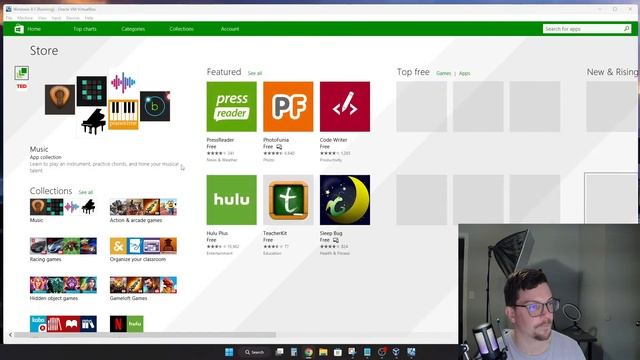
Task: Open the VirtualBox Machine menu
Action: pos(25,18)
